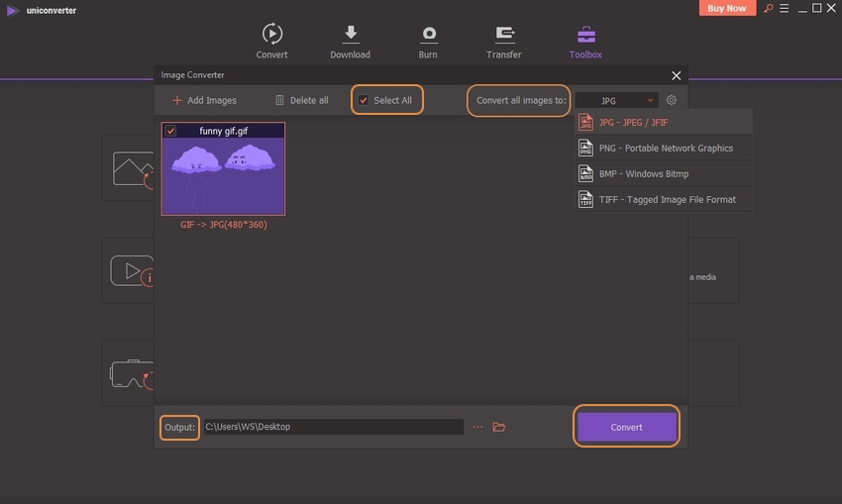Uncheck the funny gif.gif checkbox
This screenshot has width=842, height=504.
170,131
